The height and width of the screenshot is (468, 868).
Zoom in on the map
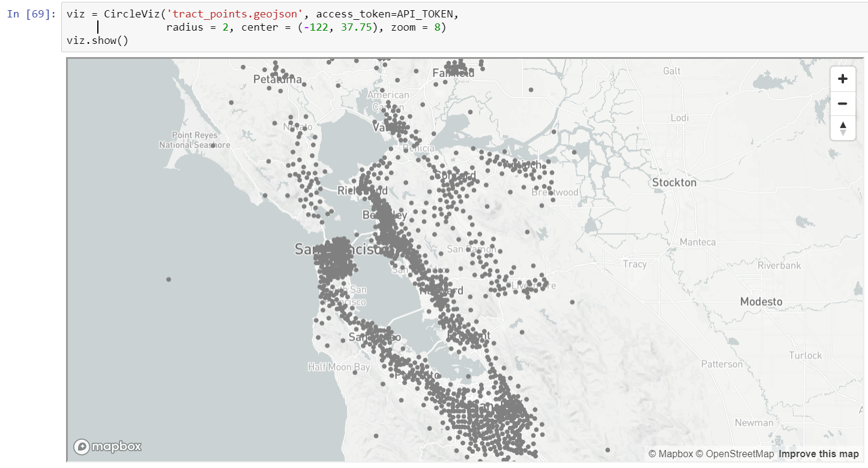click(842, 79)
